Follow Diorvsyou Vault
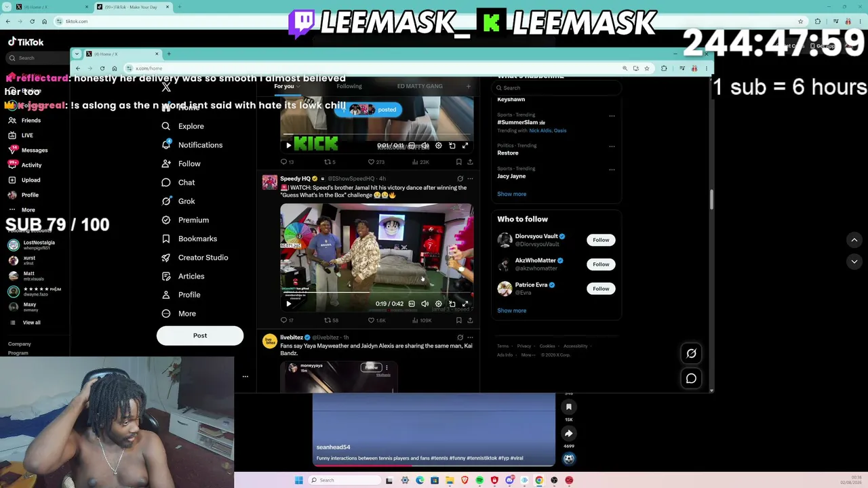The image size is (868, 488). pos(601,240)
